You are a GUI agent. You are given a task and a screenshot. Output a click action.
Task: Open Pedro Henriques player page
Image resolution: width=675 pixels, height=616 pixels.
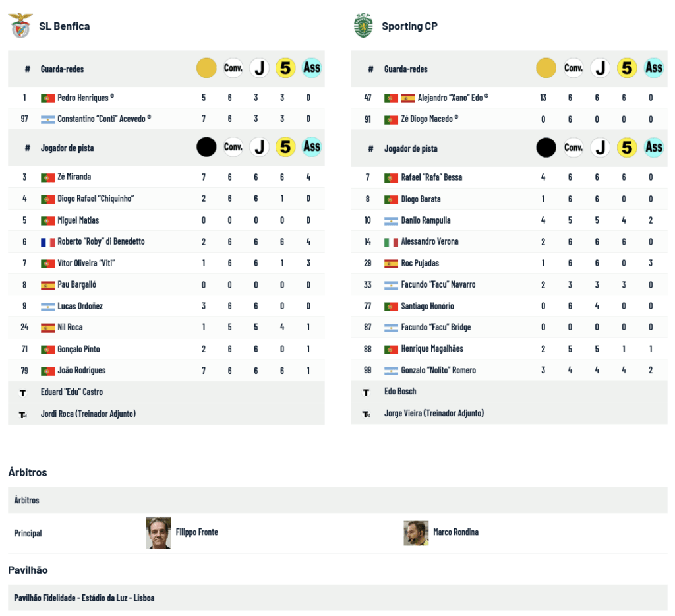point(82,98)
